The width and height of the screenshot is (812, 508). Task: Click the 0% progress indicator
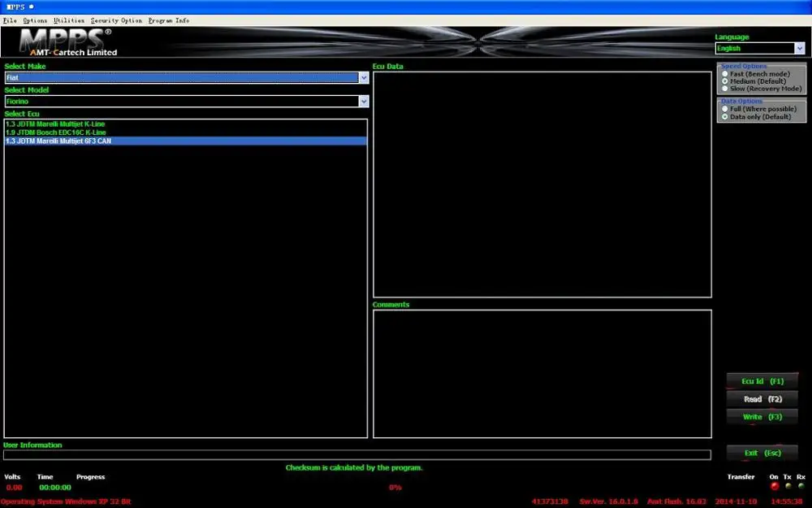click(x=395, y=487)
